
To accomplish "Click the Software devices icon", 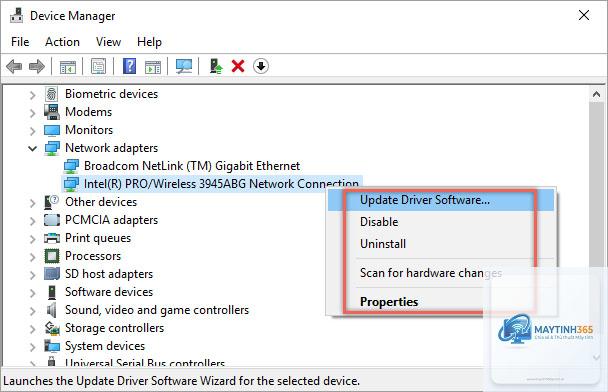I will click(x=52, y=292).
